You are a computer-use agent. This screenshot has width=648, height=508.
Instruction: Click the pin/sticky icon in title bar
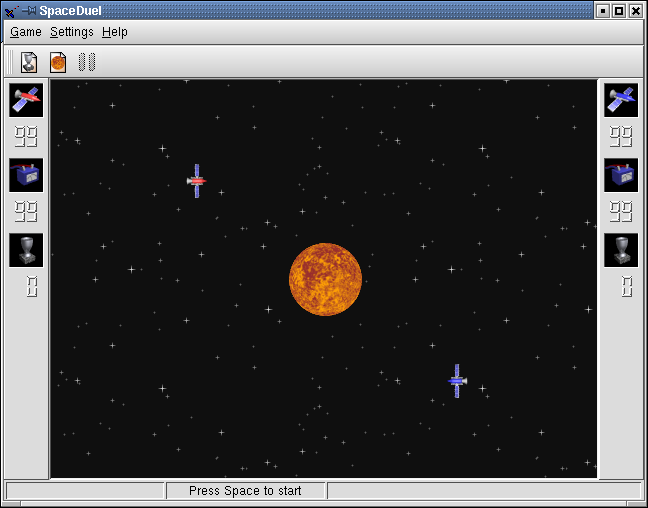(x=29, y=11)
